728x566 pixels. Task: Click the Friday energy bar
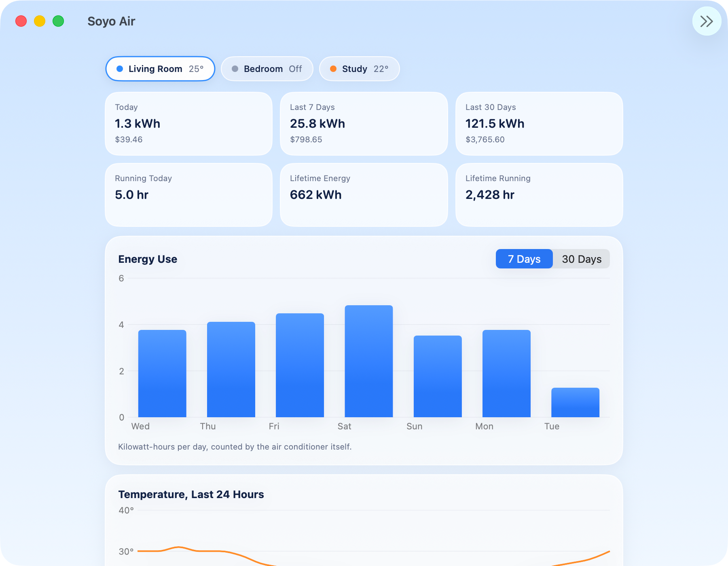coord(300,365)
